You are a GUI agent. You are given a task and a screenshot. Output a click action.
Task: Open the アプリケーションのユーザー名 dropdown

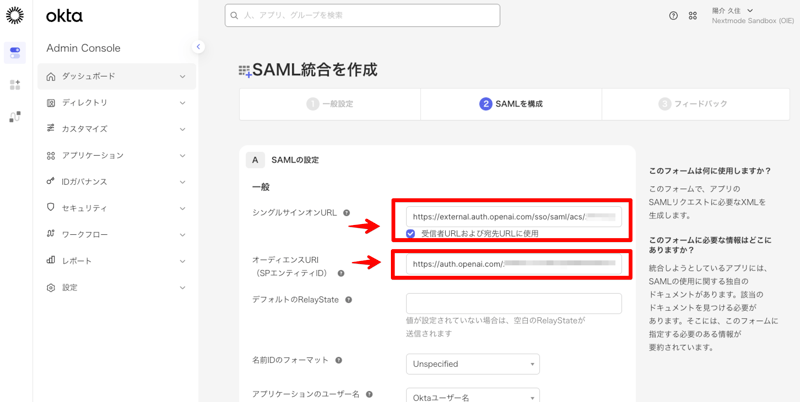click(x=472, y=396)
